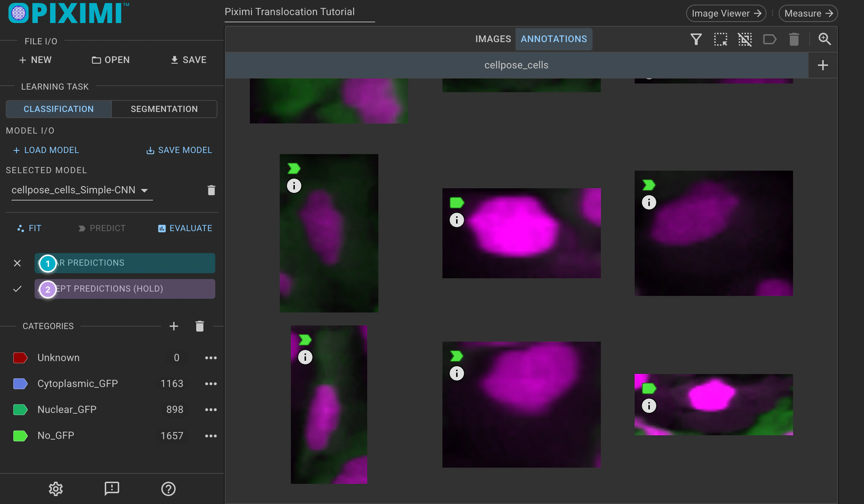The image size is (864, 504).
Task: Click the Clear Predictions button
Action: pos(125,263)
